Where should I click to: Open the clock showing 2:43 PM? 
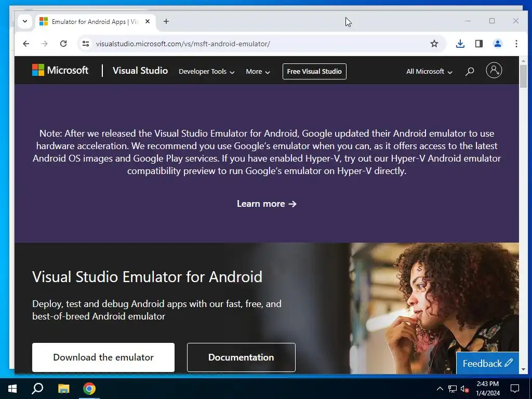pos(487,389)
